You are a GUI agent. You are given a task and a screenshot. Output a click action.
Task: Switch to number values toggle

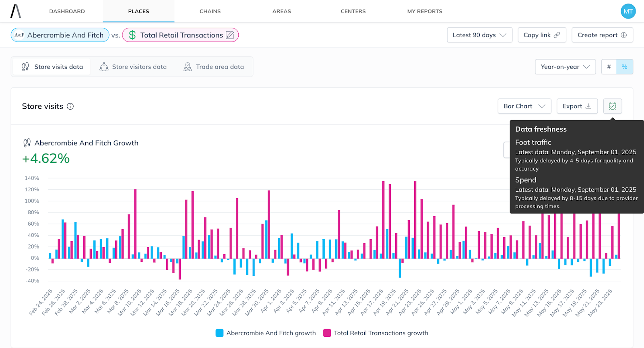click(x=609, y=67)
